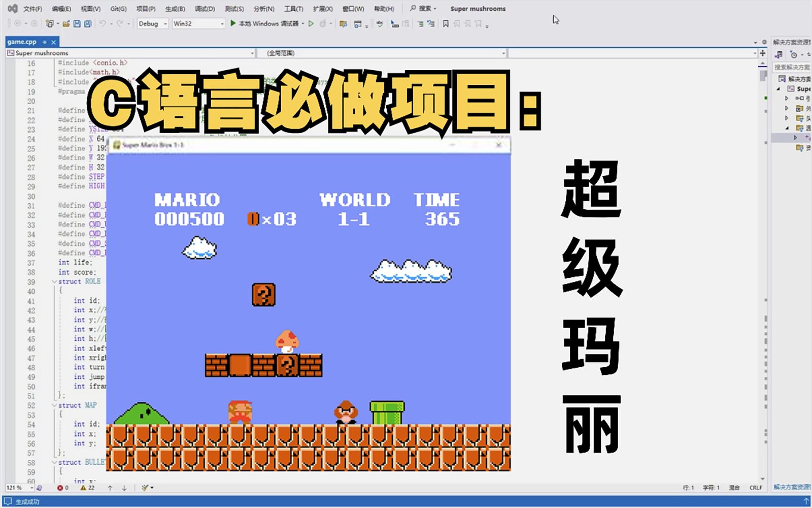Click the warning count indicator showing 22
Image resolution: width=812 pixels, height=508 pixels.
tap(87, 488)
